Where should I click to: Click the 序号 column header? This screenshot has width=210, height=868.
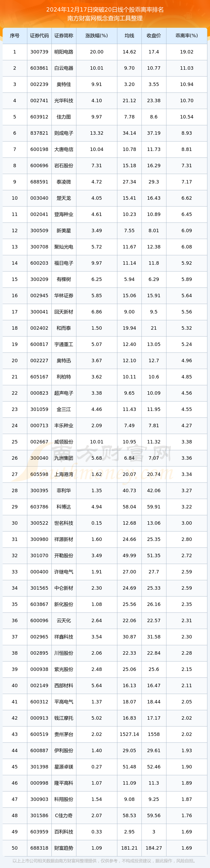click(x=14, y=36)
